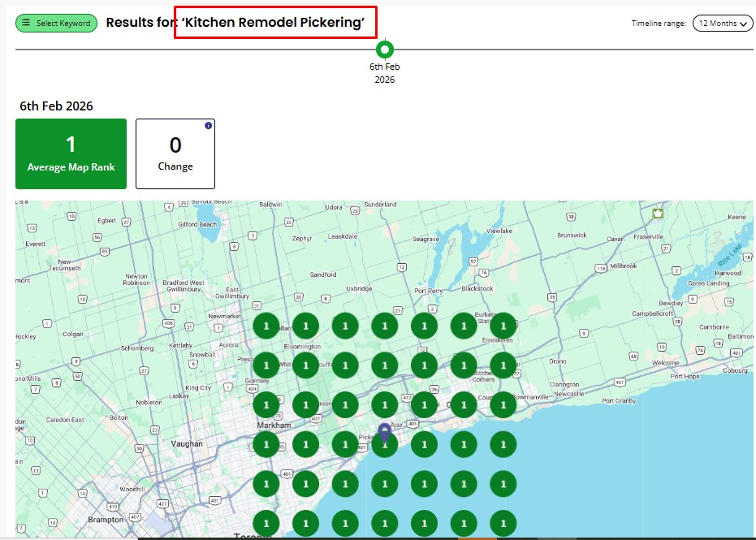Image resolution: width=756 pixels, height=540 pixels.
Task: Click the Sunderland label on the map
Action: [380, 205]
